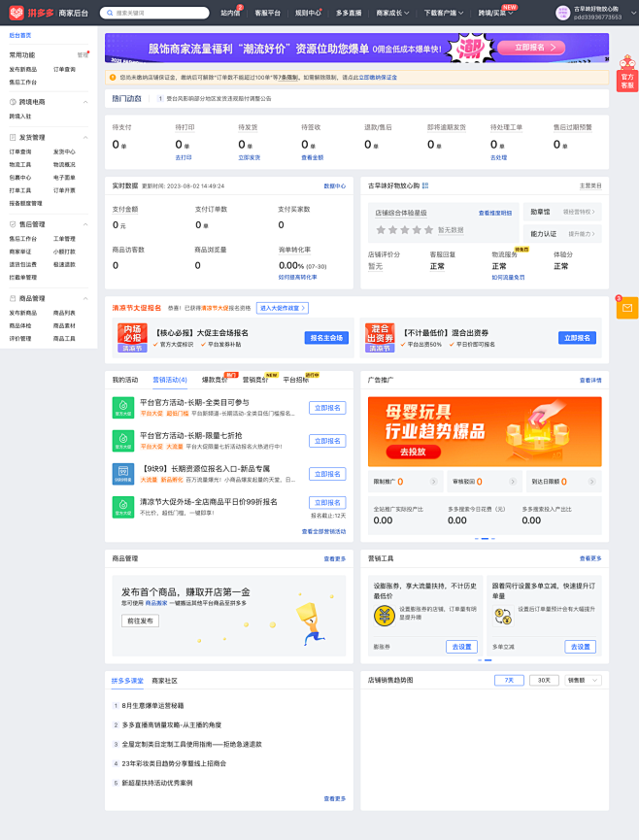Open the article 8月生意爆单运营秘籍
The image size is (639, 840).
click(152, 706)
